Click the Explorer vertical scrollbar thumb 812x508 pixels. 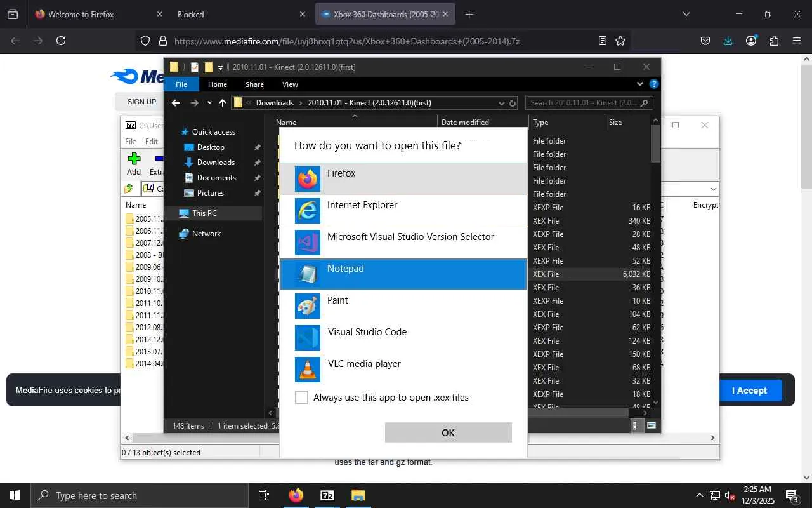656,144
